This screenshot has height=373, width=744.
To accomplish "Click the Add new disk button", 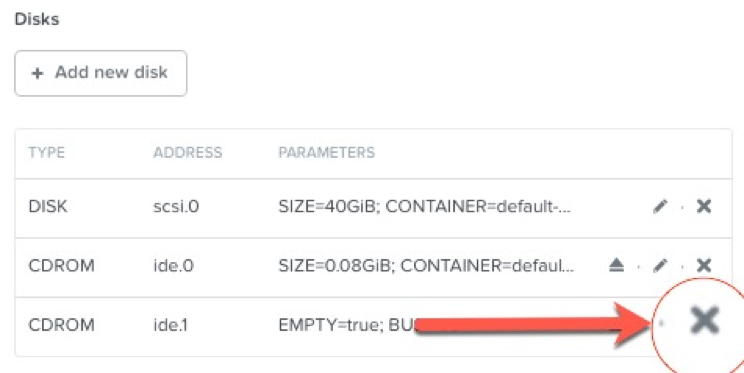I will tap(101, 73).
